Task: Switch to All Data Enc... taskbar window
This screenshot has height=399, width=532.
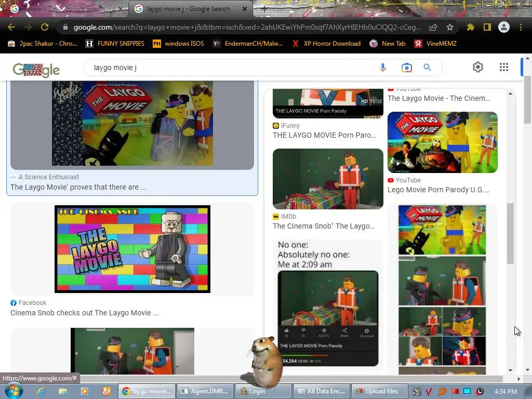Action: pos(321,391)
